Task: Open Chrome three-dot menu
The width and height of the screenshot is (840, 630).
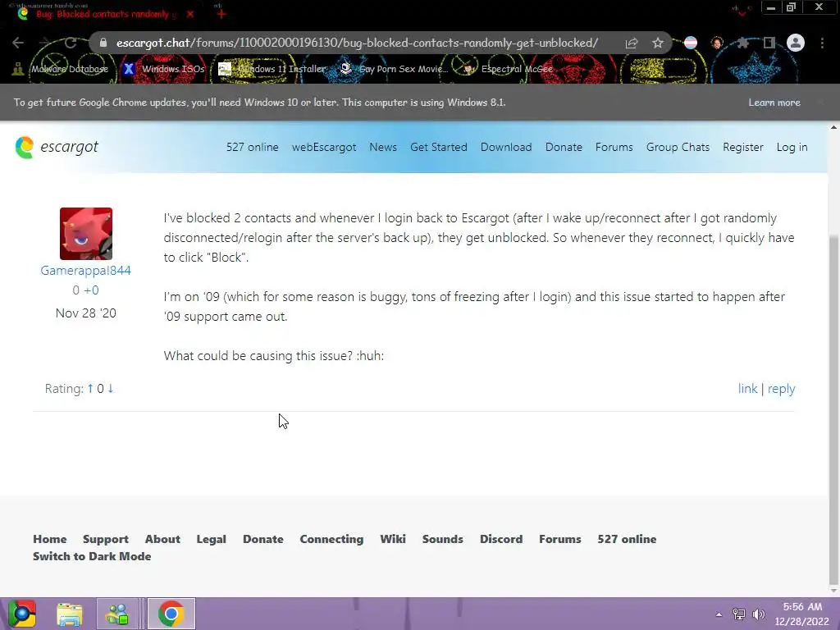Action: pos(822,43)
